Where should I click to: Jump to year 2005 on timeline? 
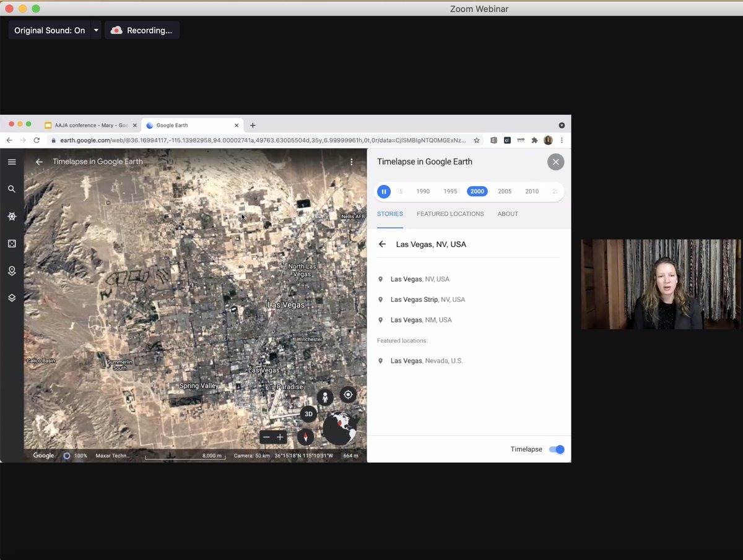[505, 192]
